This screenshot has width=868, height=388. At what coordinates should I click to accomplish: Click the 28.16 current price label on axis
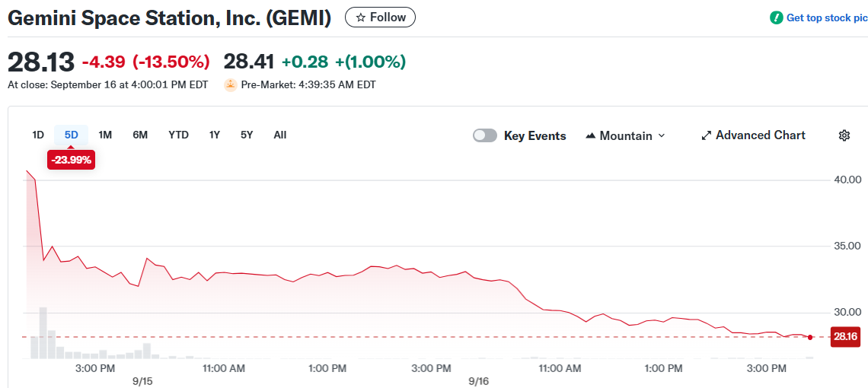[846, 336]
